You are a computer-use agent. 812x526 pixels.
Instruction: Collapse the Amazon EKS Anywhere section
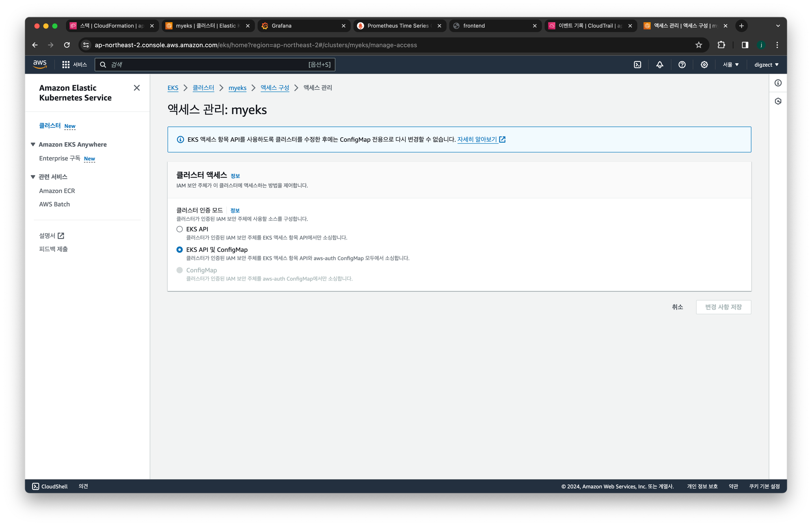point(33,144)
